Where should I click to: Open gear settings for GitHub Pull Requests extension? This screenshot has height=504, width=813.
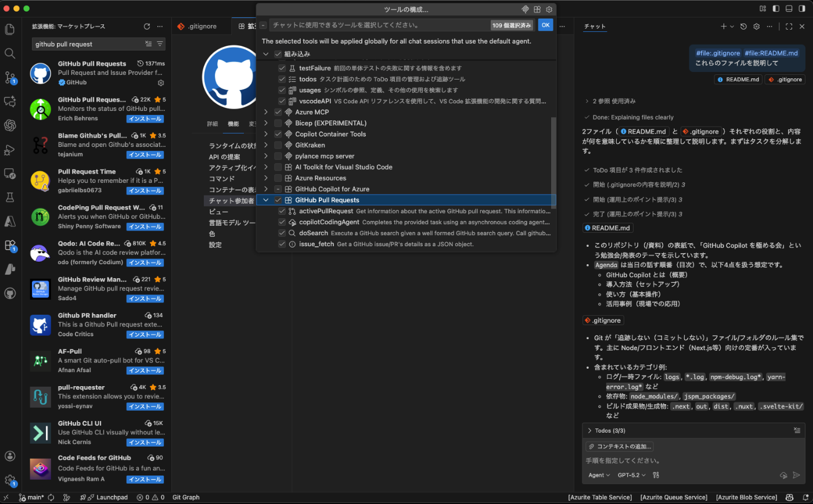(x=161, y=83)
